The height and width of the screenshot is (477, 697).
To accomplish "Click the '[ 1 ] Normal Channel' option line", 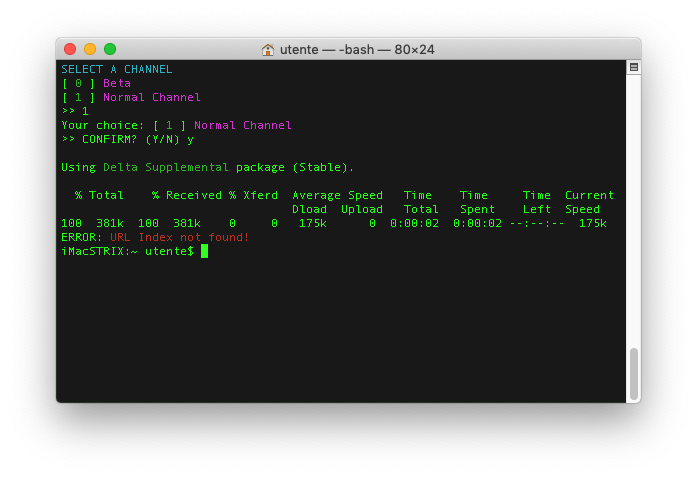I will (x=131, y=97).
